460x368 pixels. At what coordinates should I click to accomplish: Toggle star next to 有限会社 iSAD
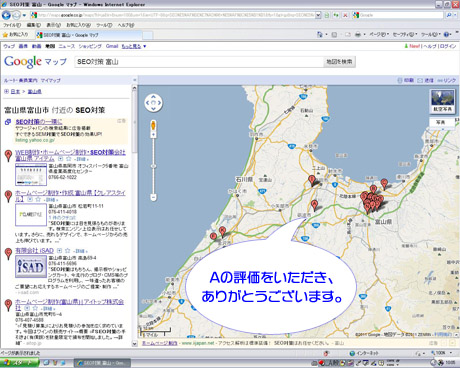point(68,251)
